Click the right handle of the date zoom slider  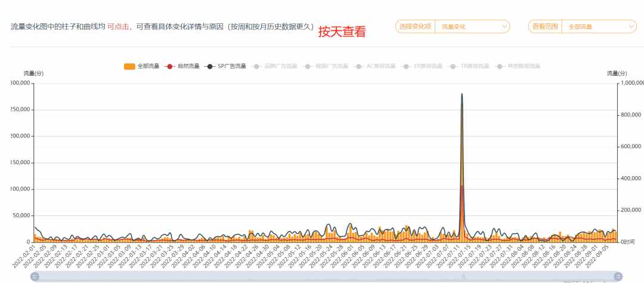click(x=618, y=276)
